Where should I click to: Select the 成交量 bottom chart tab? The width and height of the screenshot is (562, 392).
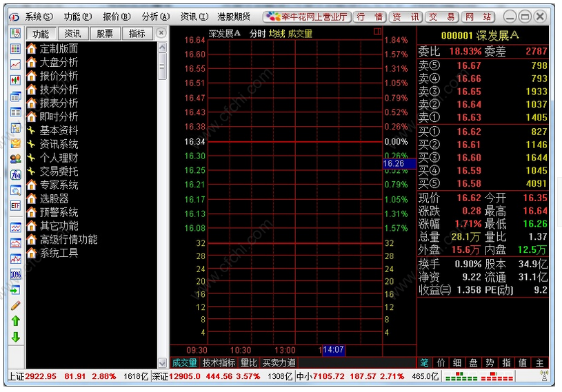pyautogui.click(x=185, y=362)
